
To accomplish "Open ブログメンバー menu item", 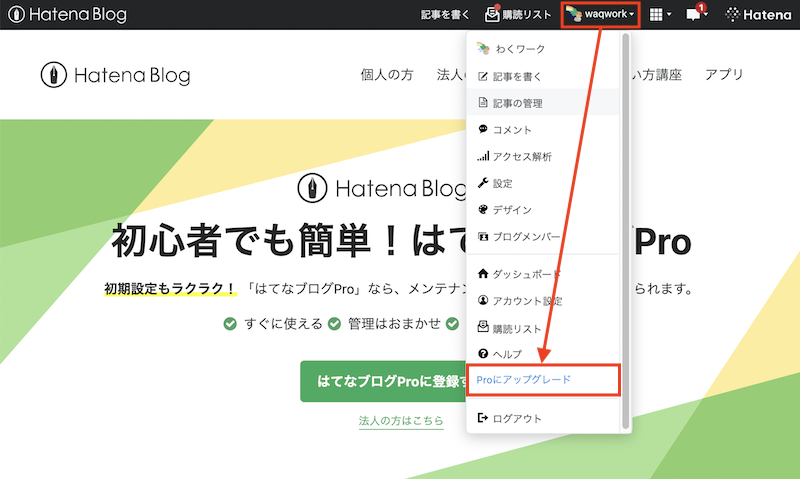I will [542, 236].
